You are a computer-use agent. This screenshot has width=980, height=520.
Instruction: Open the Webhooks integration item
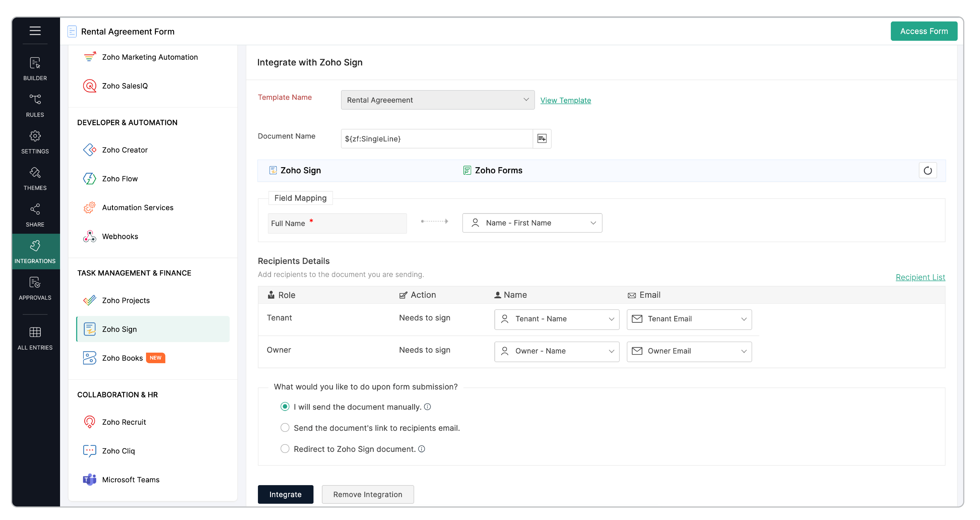point(120,236)
